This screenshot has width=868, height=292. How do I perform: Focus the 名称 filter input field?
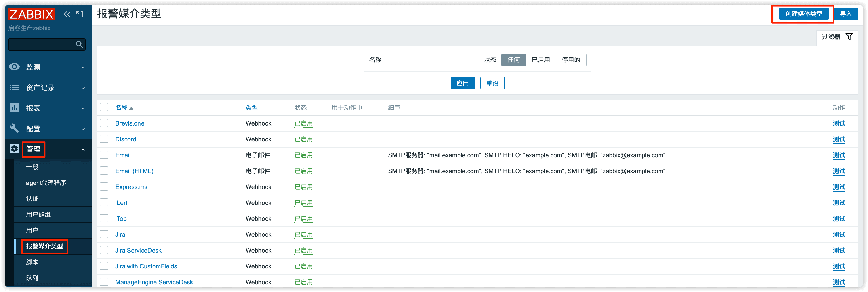pos(425,60)
